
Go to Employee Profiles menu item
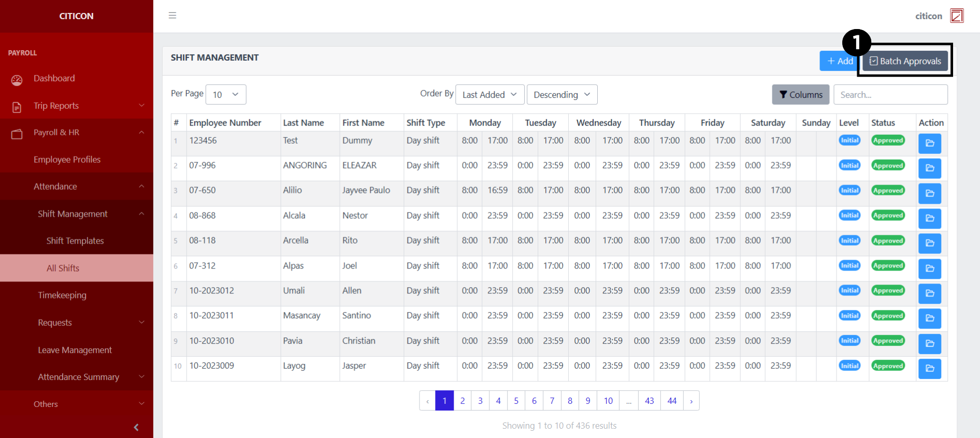(67, 160)
